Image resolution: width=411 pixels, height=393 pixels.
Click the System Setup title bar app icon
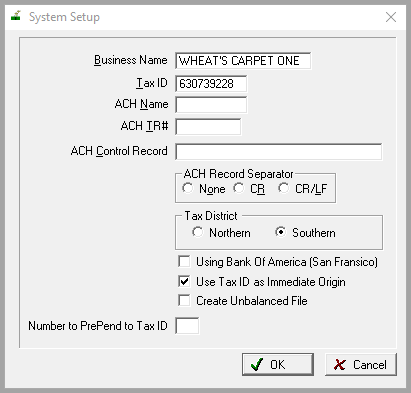click(x=16, y=16)
